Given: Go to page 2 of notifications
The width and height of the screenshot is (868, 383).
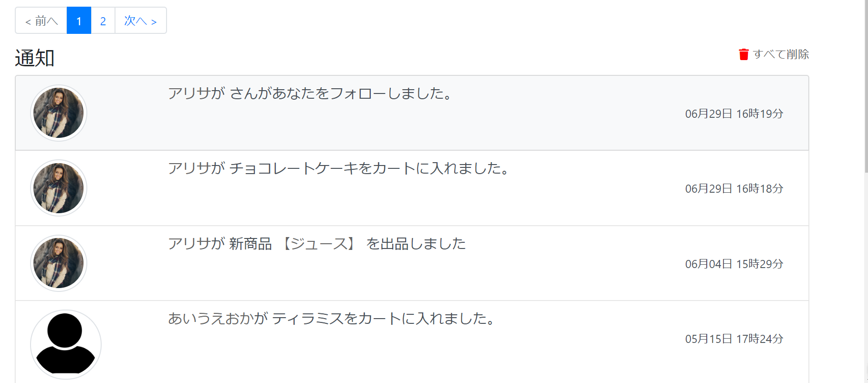Looking at the screenshot, I should [103, 21].
